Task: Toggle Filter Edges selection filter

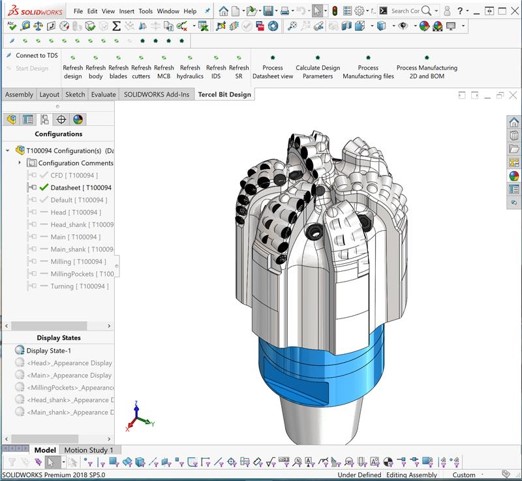Action: tap(101, 462)
